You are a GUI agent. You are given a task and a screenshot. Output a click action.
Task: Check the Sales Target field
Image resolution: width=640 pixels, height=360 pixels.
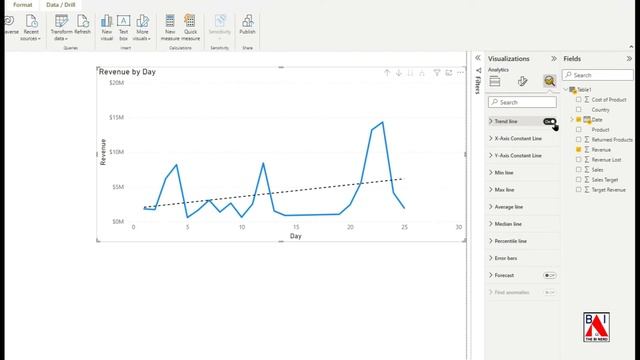coord(578,180)
